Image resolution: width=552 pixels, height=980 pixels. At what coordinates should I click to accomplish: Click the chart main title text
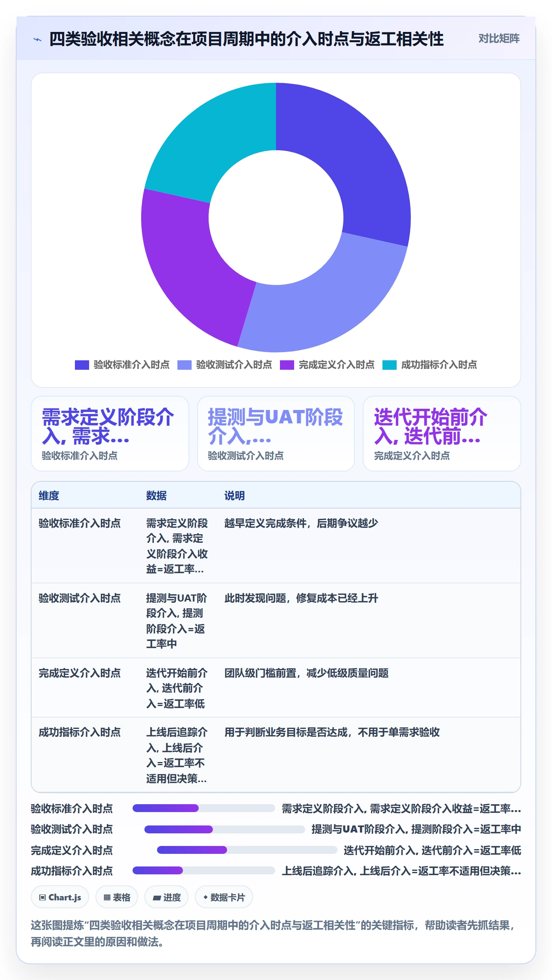click(x=246, y=39)
